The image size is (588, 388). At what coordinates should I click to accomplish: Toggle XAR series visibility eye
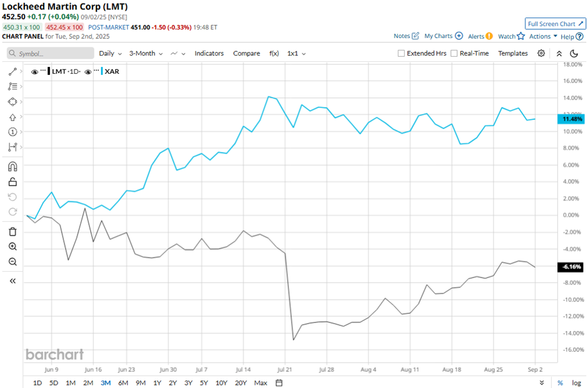[x=88, y=71]
